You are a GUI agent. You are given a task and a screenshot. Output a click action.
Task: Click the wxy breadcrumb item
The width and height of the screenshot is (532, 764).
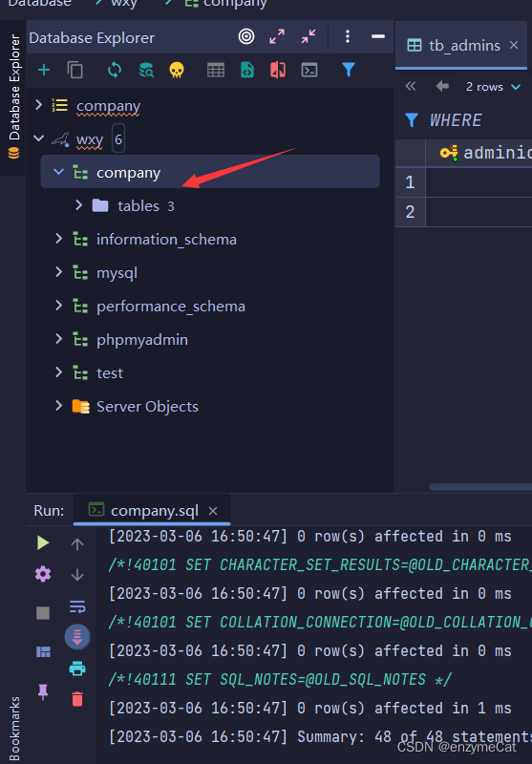(x=124, y=4)
